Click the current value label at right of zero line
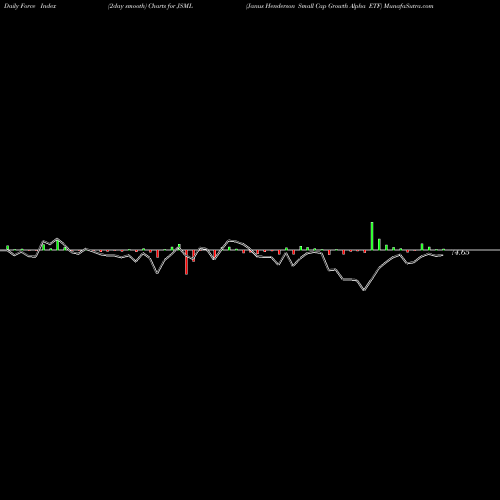Image resolution: width=500 pixels, height=500 pixels. [x=460, y=253]
